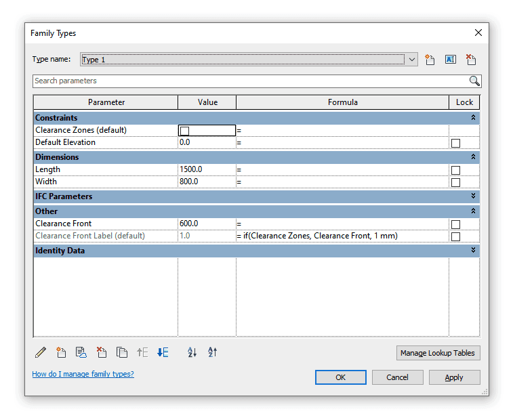Expand the Identity Data group
The width and height of the screenshot is (513, 420).
tap(473, 250)
